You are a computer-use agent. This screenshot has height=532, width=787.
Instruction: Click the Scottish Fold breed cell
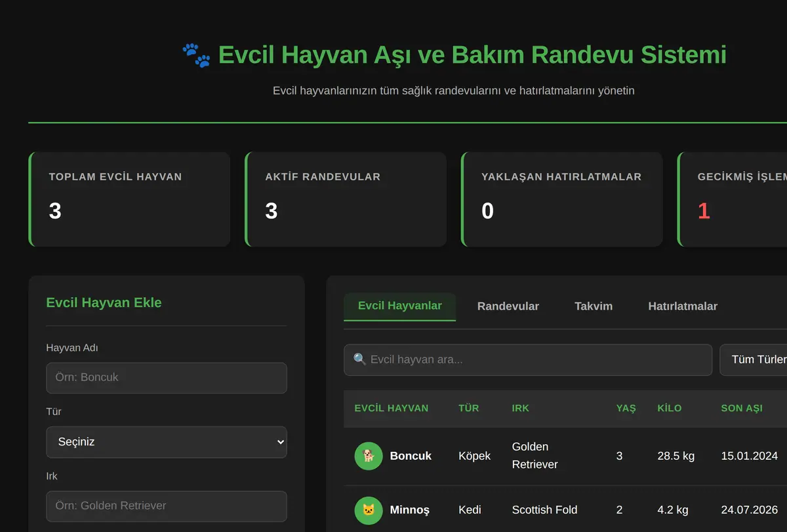[545, 510]
